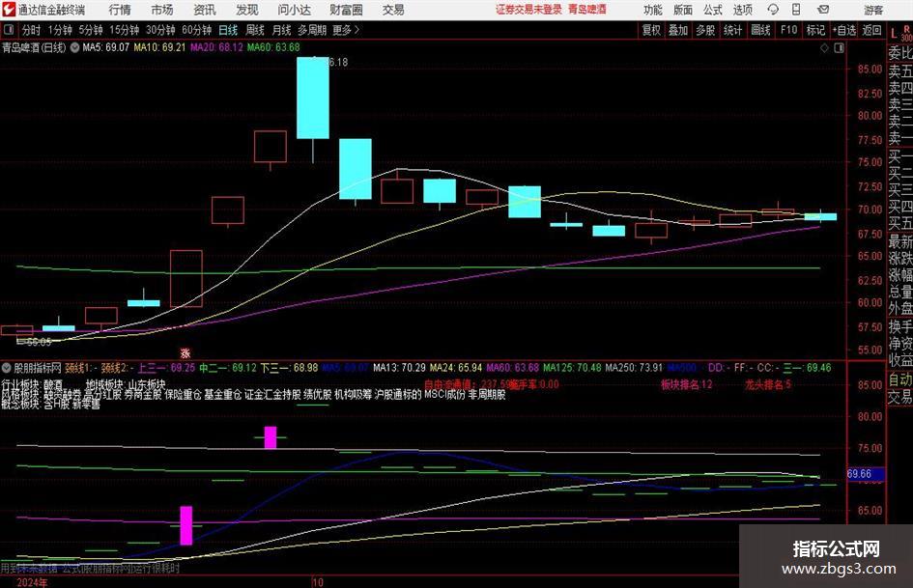Open the 选项 menu
913x588 pixels.
coord(742,10)
